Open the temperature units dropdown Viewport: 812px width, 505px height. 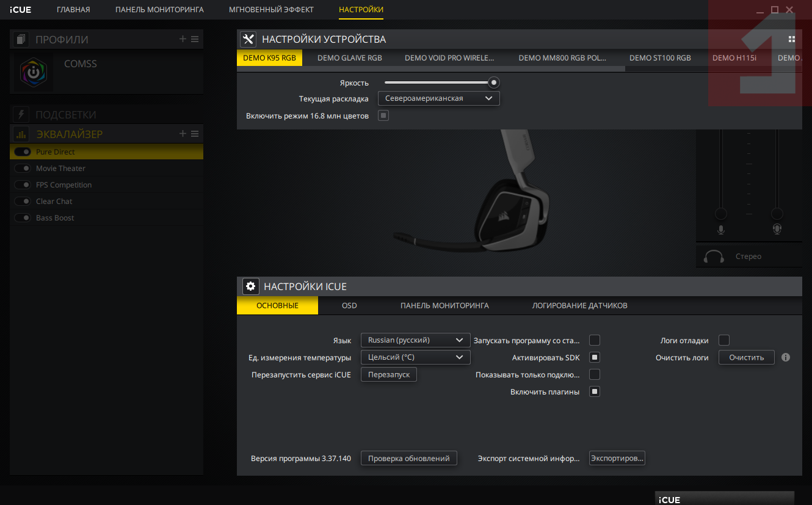click(416, 357)
